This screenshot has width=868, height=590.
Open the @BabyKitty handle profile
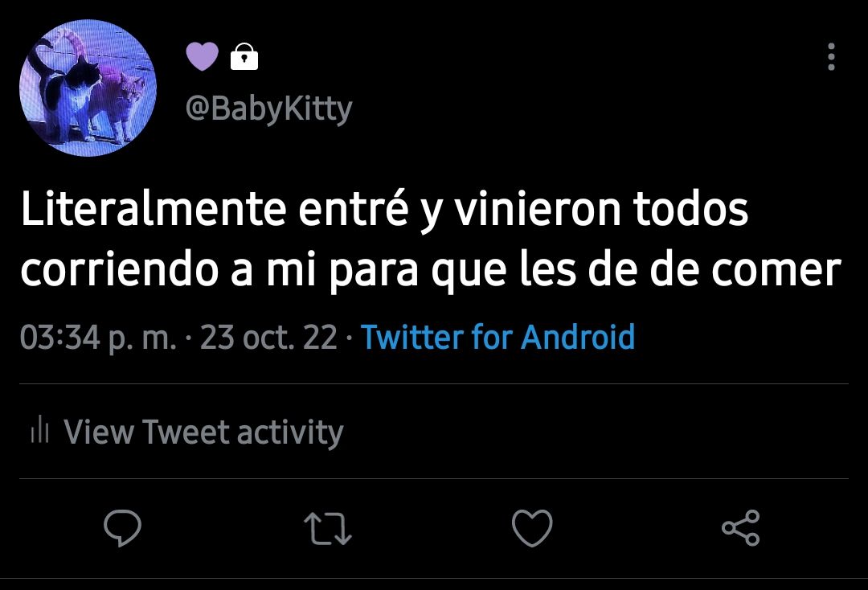click(268, 109)
